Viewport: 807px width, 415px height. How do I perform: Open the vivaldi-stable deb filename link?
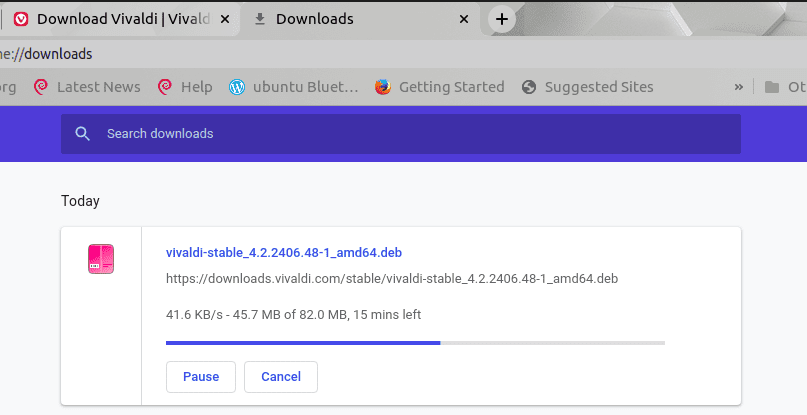tap(284, 252)
